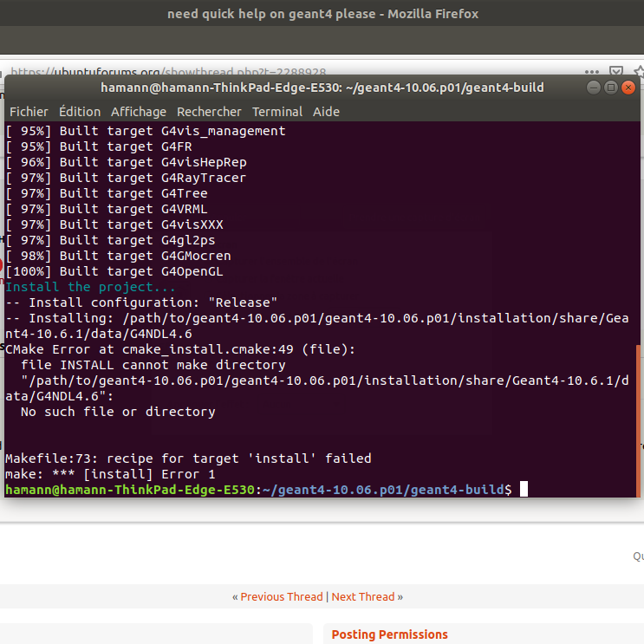The image size is (644, 644).
Task: Follow the Next Thread link
Action: 362,597
